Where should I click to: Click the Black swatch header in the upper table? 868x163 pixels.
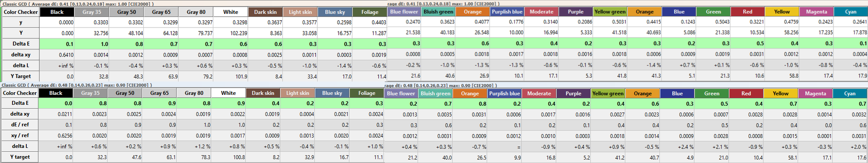tap(57, 12)
